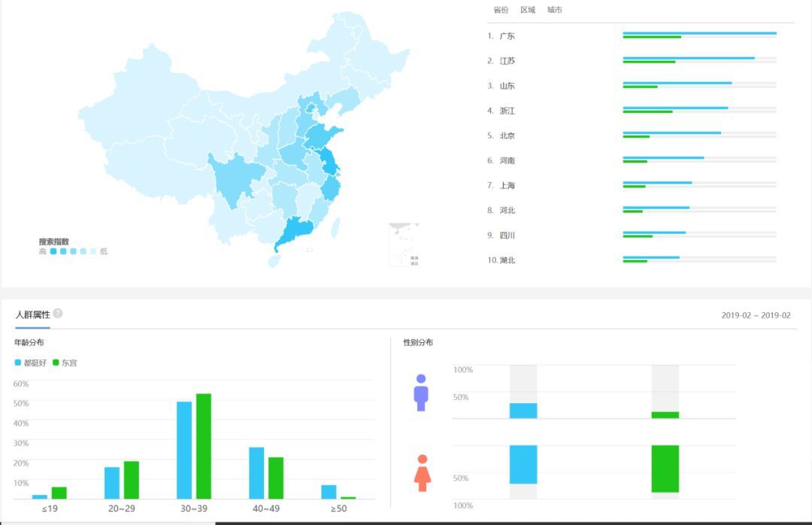This screenshot has height=525, width=812.
Task: Click the 搜索指数 legend label
Action: (x=54, y=241)
